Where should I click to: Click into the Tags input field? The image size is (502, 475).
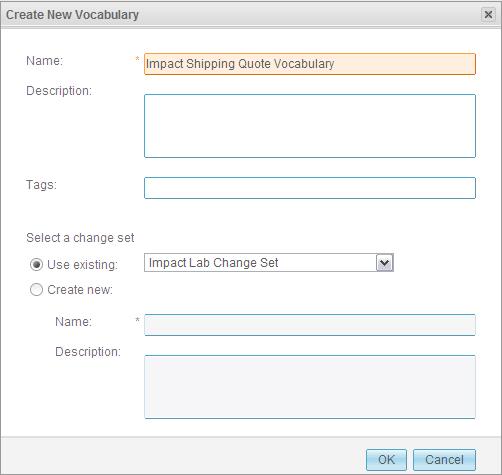[x=310, y=188]
